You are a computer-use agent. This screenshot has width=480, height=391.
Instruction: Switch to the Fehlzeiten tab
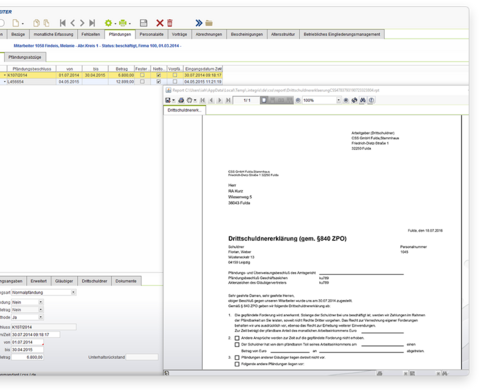[x=91, y=34]
